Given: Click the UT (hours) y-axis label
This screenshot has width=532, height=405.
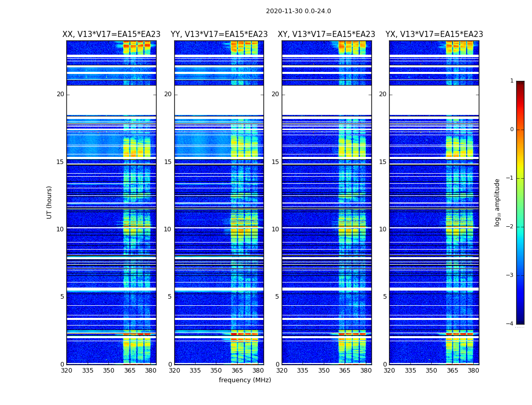Looking at the screenshot, I should pyautogui.click(x=49, y=202).
